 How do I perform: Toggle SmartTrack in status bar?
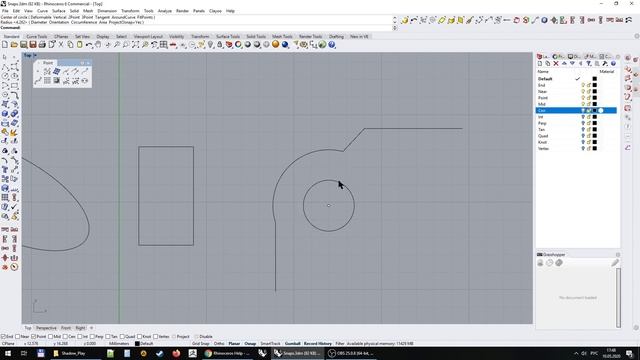(x=270, y=344)
